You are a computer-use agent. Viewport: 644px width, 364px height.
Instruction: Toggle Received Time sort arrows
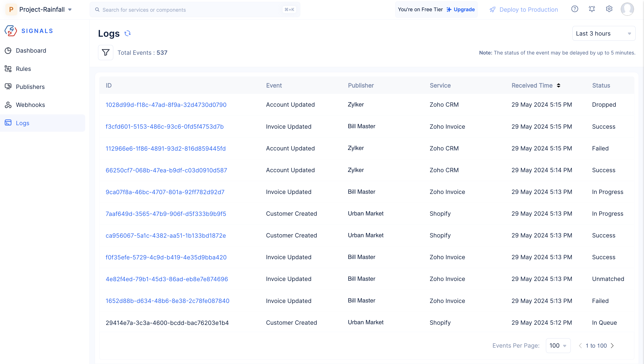(559, 85)
